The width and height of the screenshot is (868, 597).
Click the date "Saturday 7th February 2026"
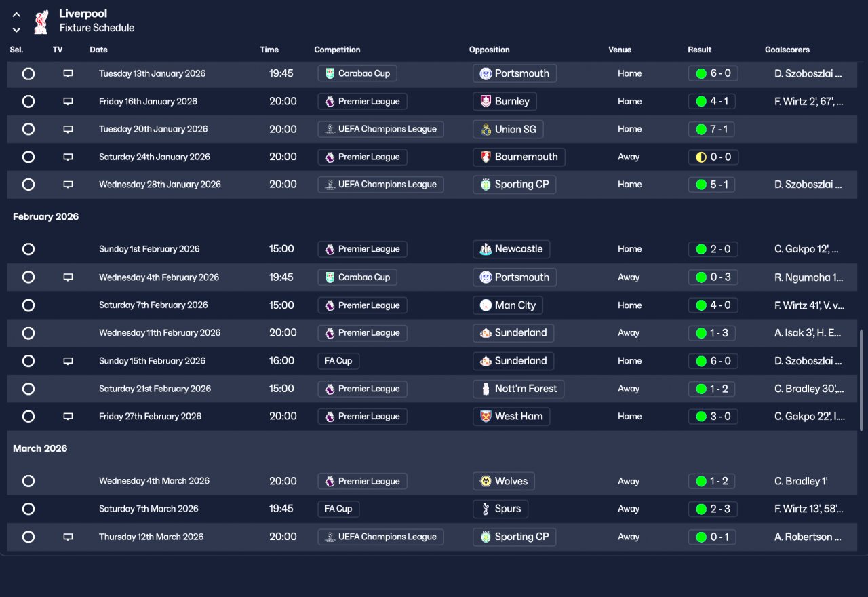click(153, 305)
